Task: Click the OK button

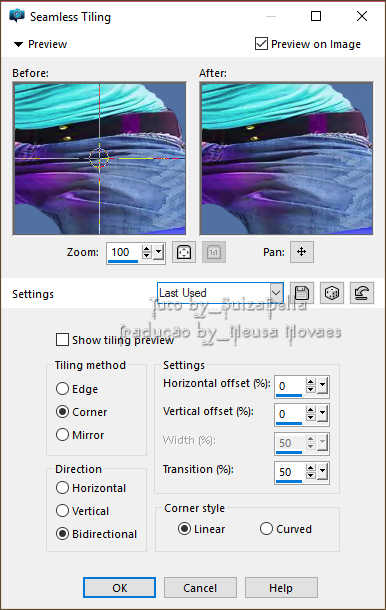Action: pos(119,587)
